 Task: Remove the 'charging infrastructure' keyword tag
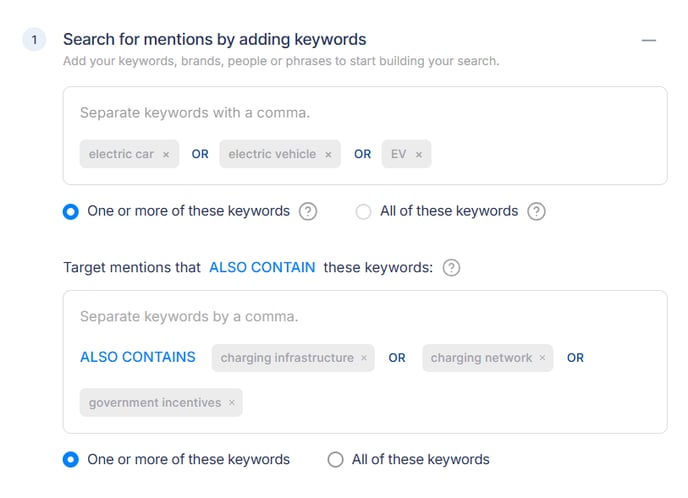[364, 358]
